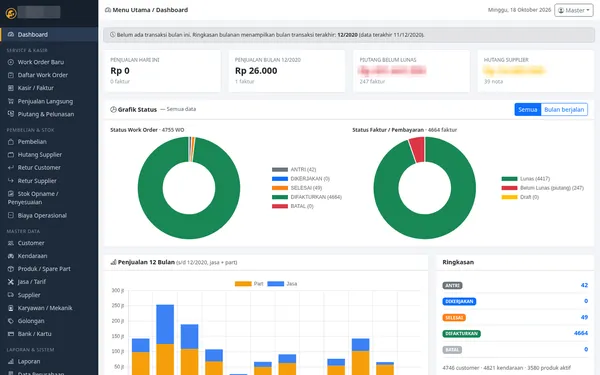Toggle Draft legend in Faktur chart
This screenshot has width=600, height=375.
point(520,197)
